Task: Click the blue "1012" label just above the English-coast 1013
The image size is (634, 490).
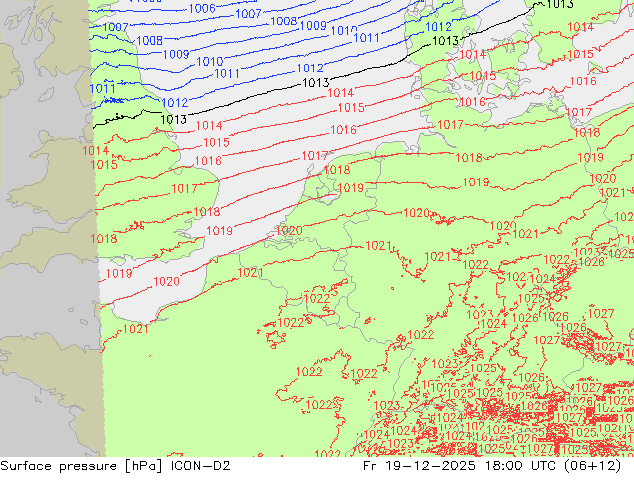Action: click(x=175, y=103)
